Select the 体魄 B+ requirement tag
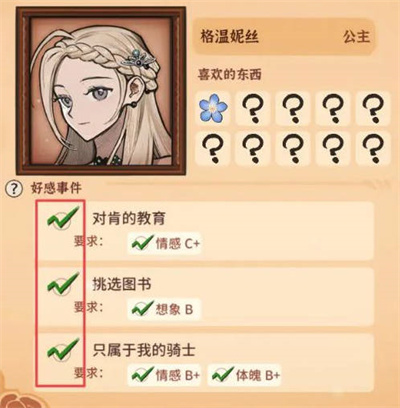The width and height of the screenshot is (400, 408). 245,375
